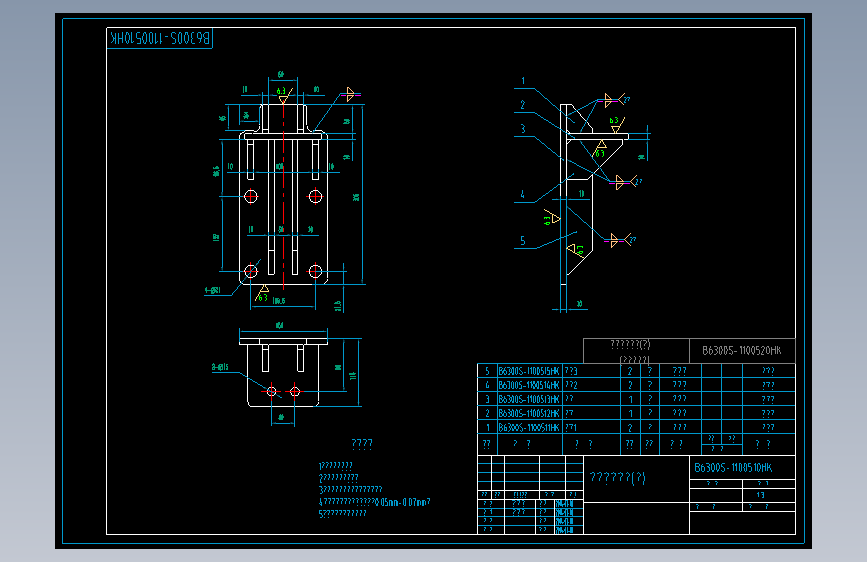Click the 6.3 roughness symbol below the front view
Viewport: 867px width, 562px height.
(262, 293)
